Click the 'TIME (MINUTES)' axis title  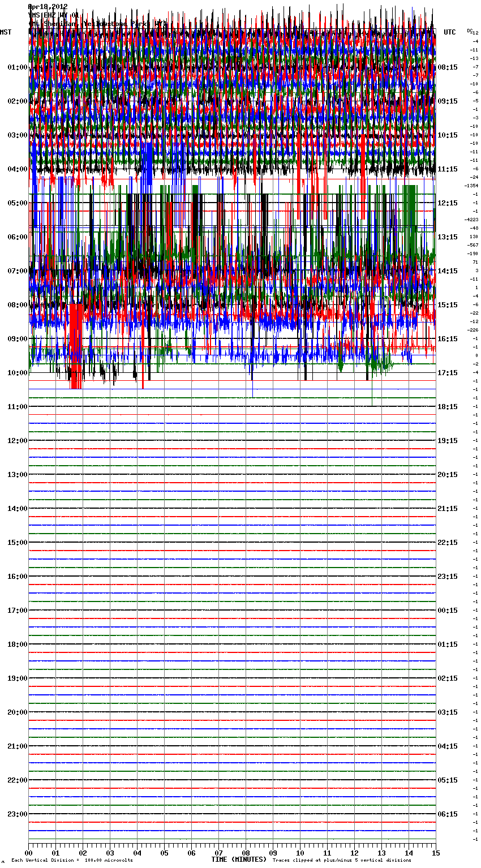point(239,860)
